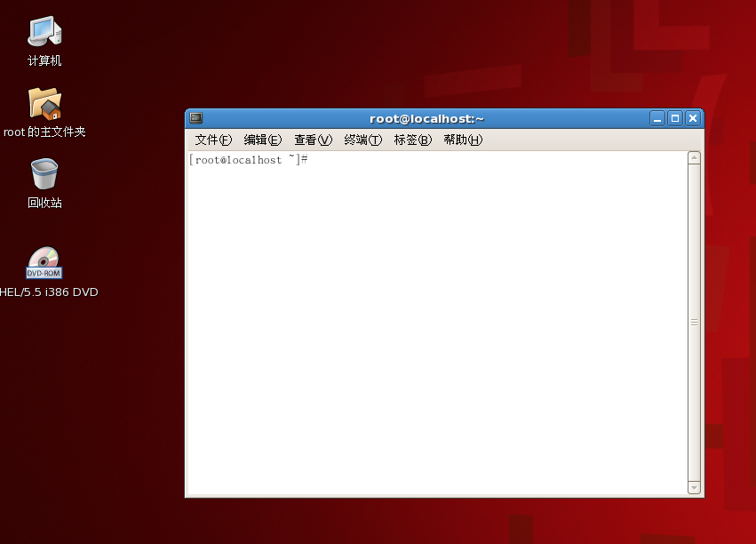Open the 终端(T) menu
The height and width of the screenshot is (544, 756).
[x=362, y=140]
